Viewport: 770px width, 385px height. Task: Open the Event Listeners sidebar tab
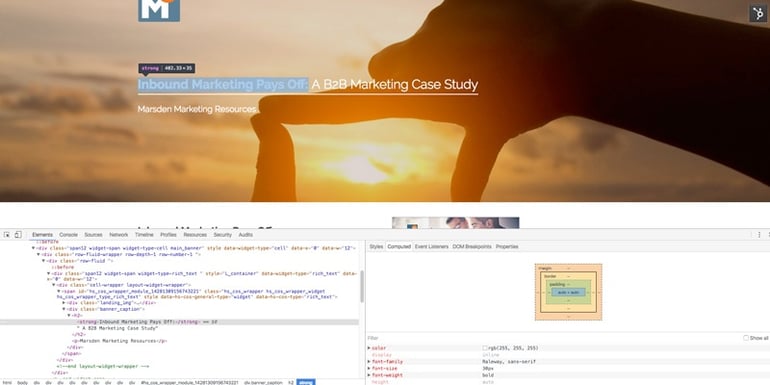[x=431, y=247]
